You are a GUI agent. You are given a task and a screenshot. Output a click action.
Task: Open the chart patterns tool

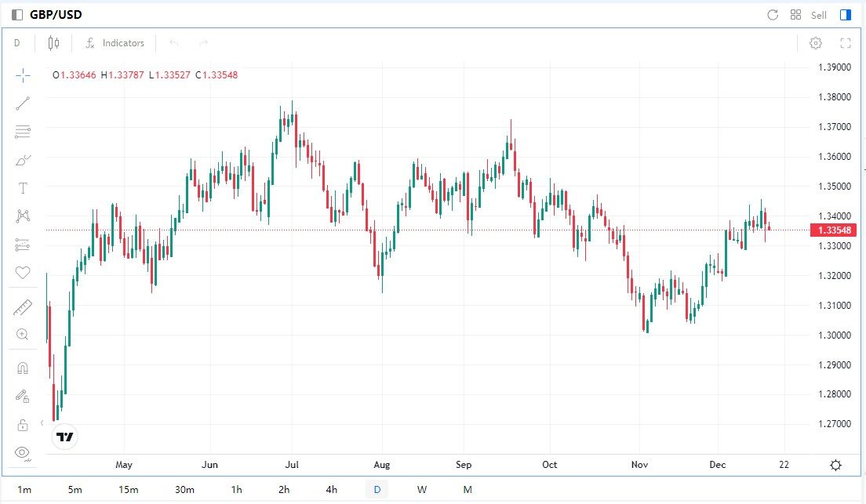click(x=23, y=216)
